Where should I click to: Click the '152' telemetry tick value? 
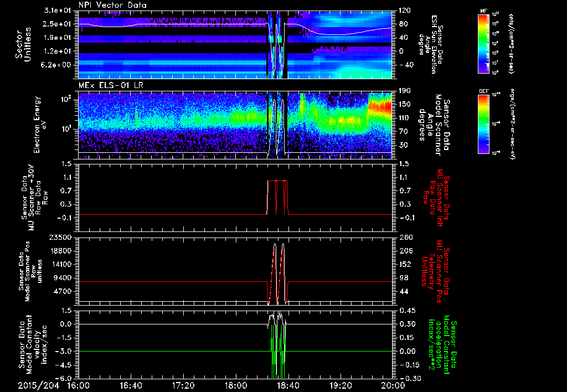coord(405,264)
